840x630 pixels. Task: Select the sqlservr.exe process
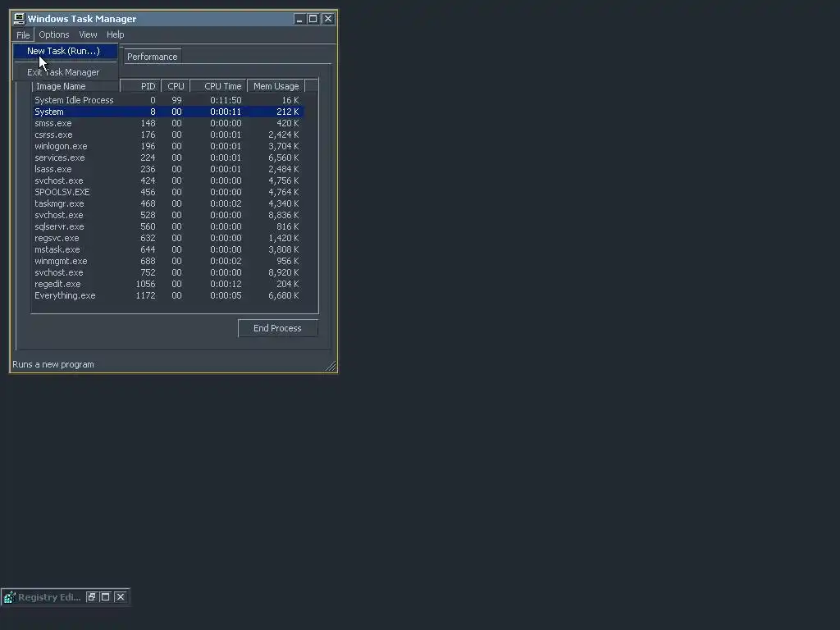click(x=168, y=226)
